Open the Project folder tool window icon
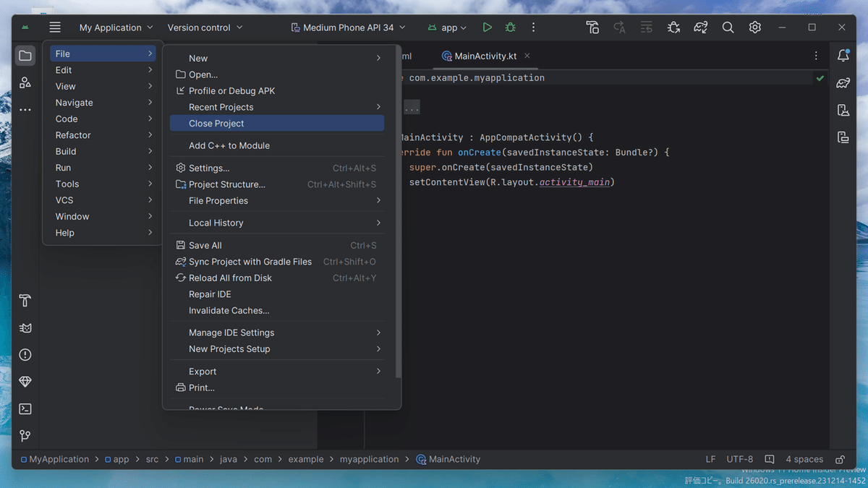868x488 pixels. [x=25, y=56]
